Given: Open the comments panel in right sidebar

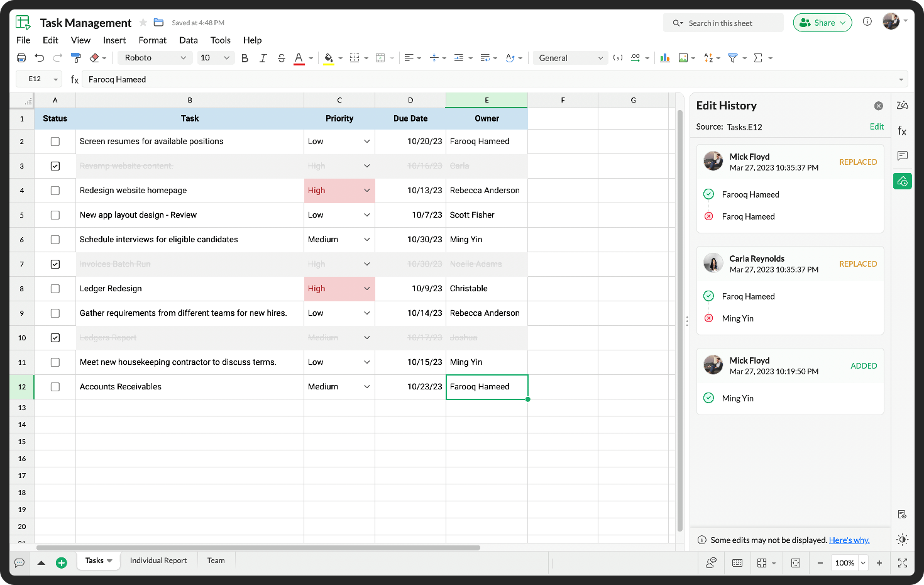Looking at the screenshot, I should [x=903, y=155].
